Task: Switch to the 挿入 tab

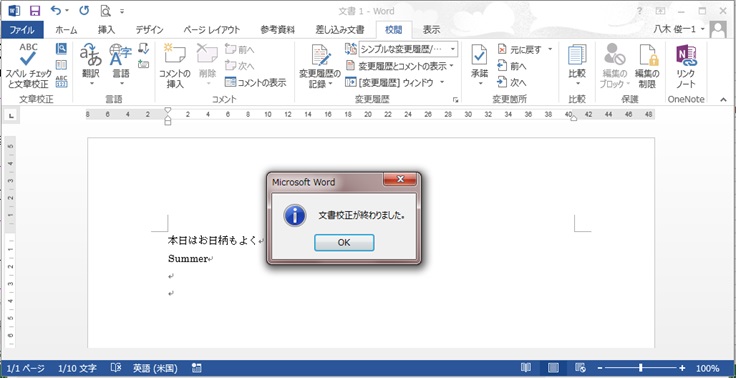Action: click(x=106, y=30)
